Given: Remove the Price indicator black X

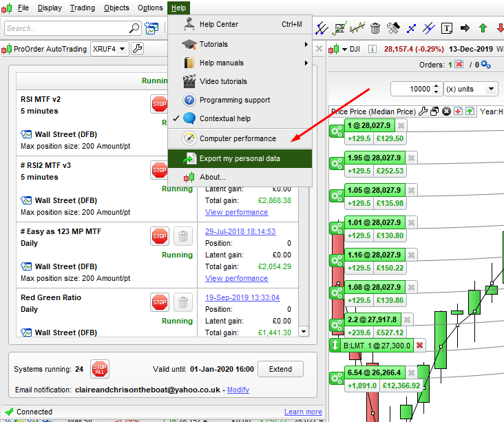Looking at the screenshot, I should coord(446,112).
